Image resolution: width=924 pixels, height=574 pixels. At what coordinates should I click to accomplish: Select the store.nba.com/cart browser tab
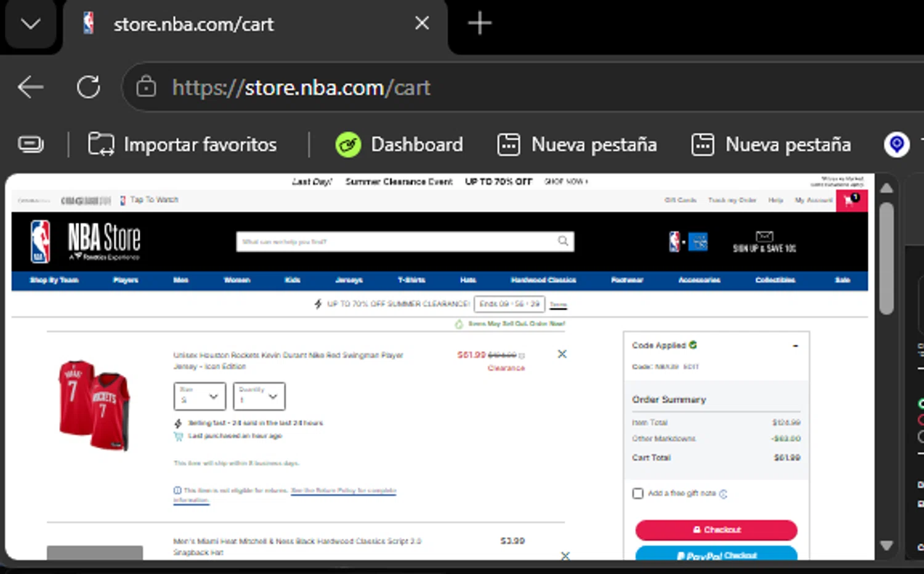pyautogui.click(x=255, y=25)
